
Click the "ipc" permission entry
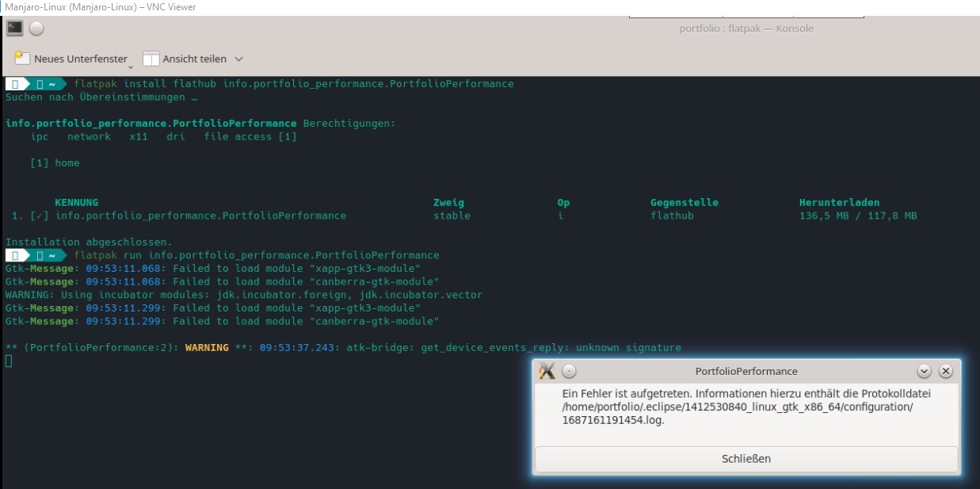pyautogui.click(x=40, y=136)
